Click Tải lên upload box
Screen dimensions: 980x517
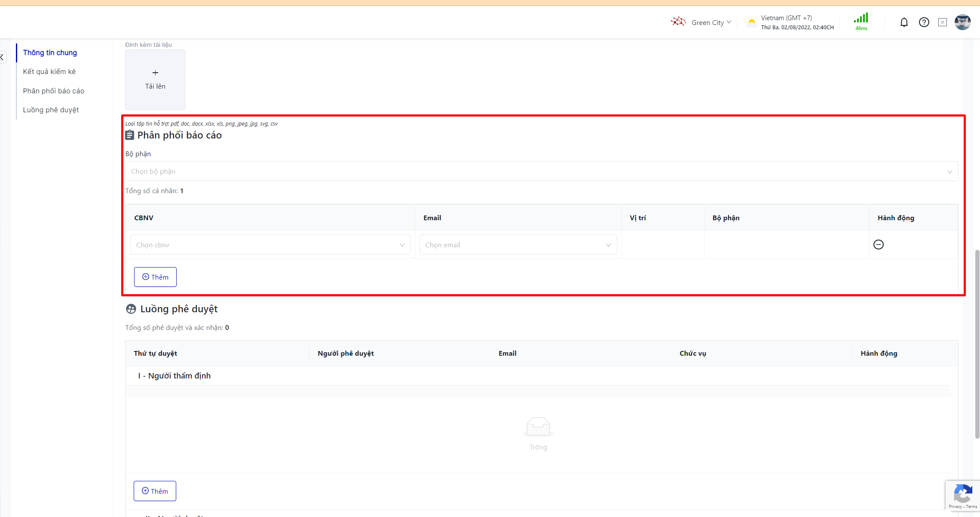(x=155, y=80)
